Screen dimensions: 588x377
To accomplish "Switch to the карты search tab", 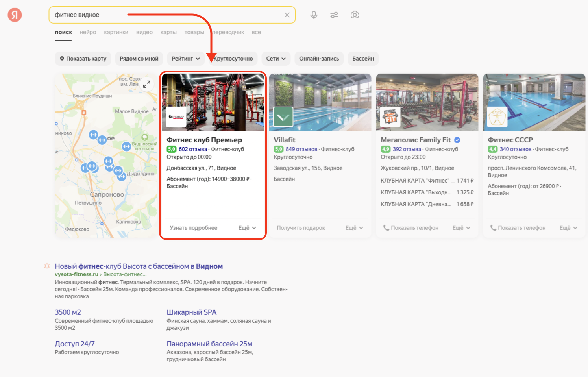I will point(168,32).
